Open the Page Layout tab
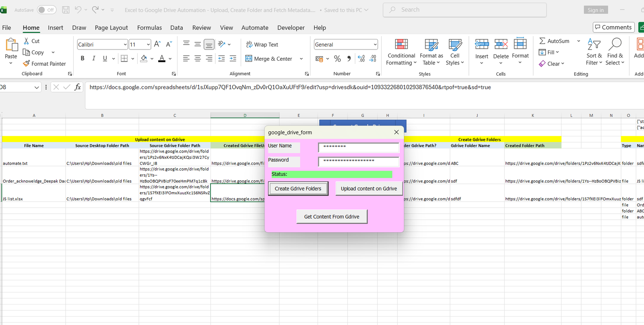This screenshot has width=644, height=325. [111, 28]
